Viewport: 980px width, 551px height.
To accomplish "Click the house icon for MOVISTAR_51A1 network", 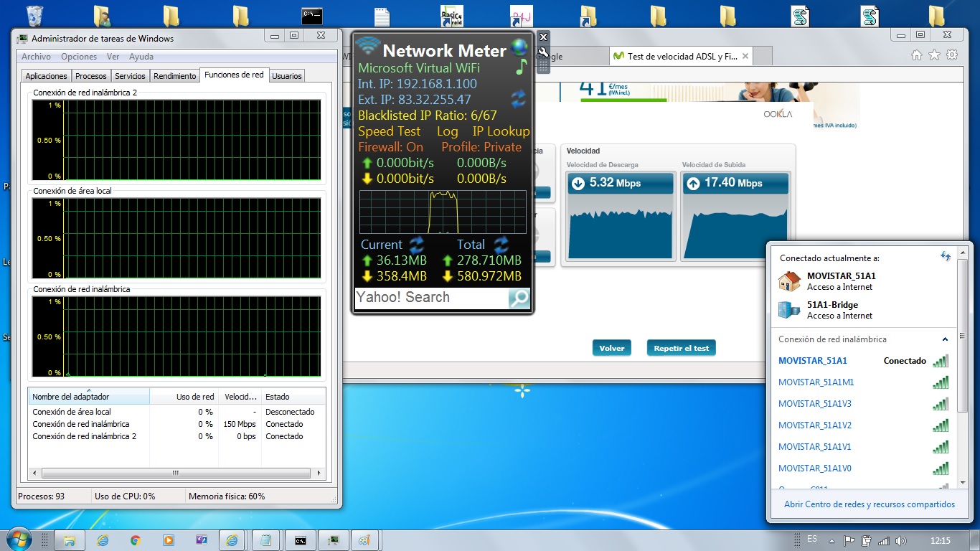I will [789, 281].
